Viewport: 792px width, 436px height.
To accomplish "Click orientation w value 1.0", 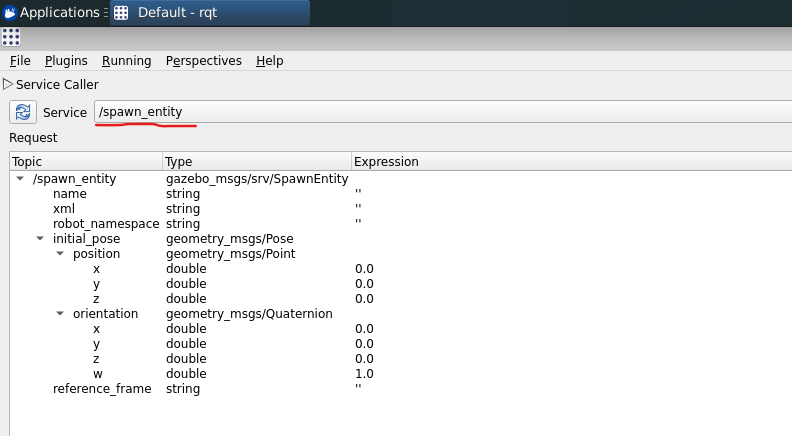I will pyautogui.click(x=364, y=374).
